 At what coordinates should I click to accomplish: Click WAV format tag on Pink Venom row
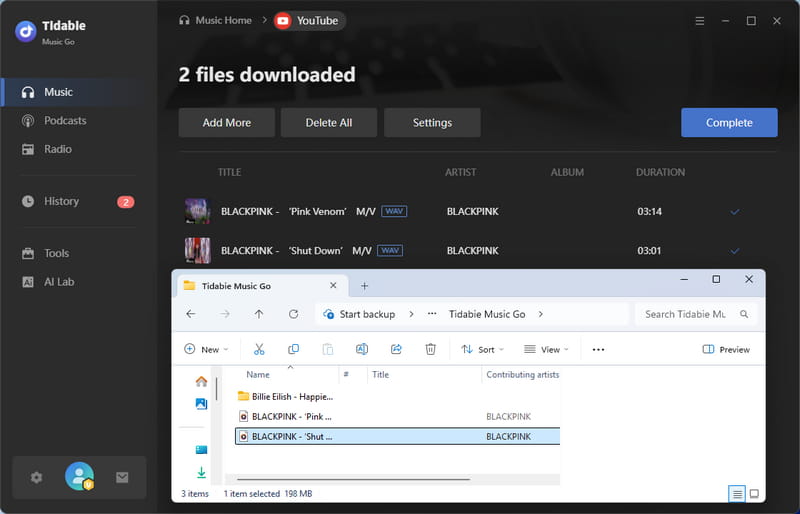click(x=394, y=211)
